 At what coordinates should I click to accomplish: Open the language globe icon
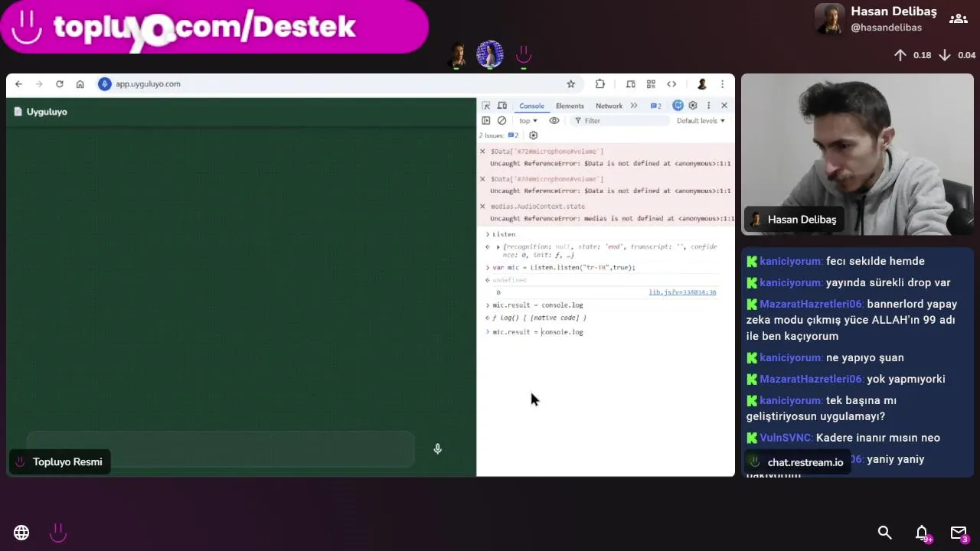21,533
